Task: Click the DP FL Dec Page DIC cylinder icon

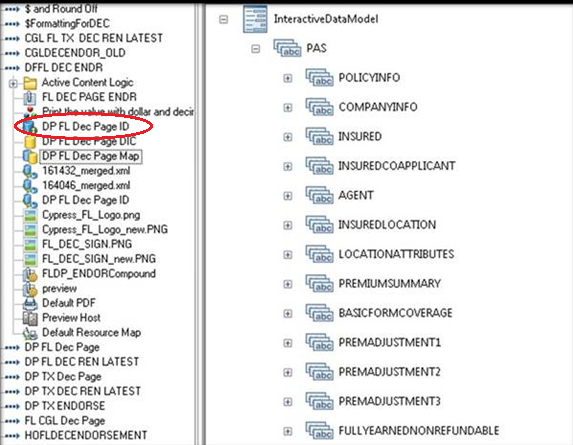Action: (x=30, y=141)
